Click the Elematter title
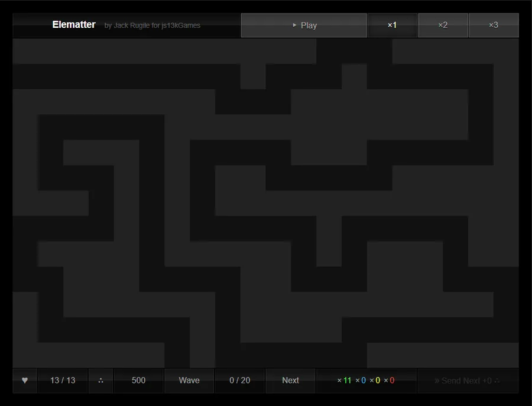The height and width of the screenshot is (406, 532). coord(74,25)
